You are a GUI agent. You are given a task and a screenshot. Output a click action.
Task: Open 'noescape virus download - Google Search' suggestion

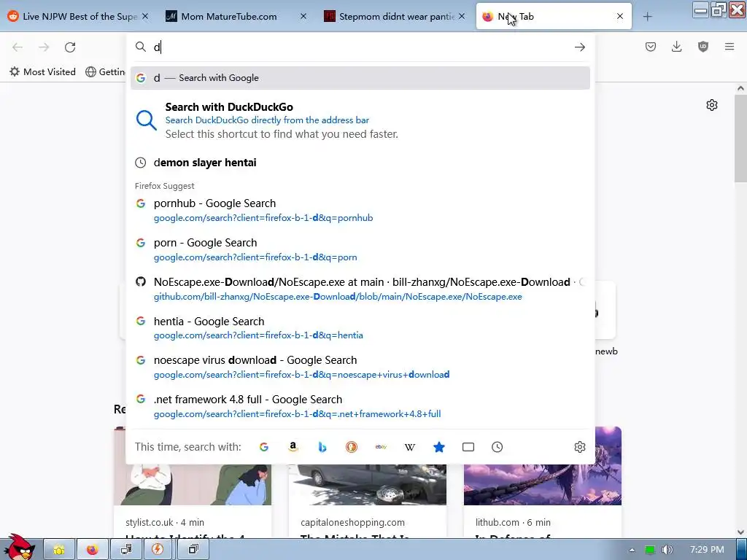(360, 367)
